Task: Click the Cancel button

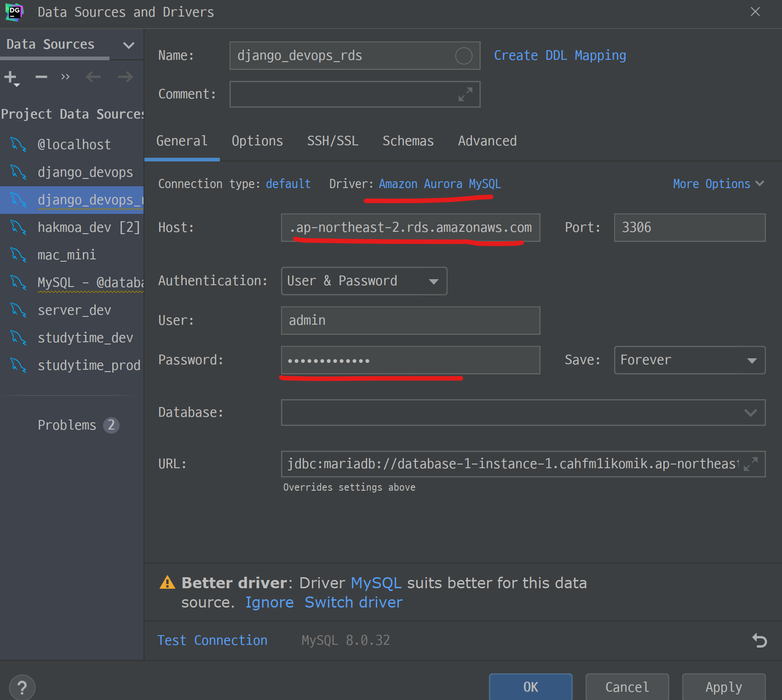Action: (x=627, y=687)
